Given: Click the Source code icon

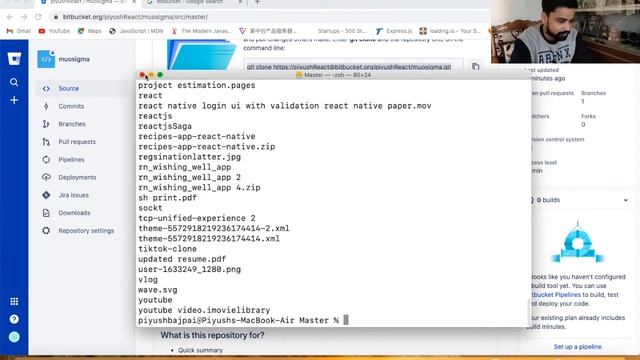Looking at the screenshot, I should coord(46,89).
